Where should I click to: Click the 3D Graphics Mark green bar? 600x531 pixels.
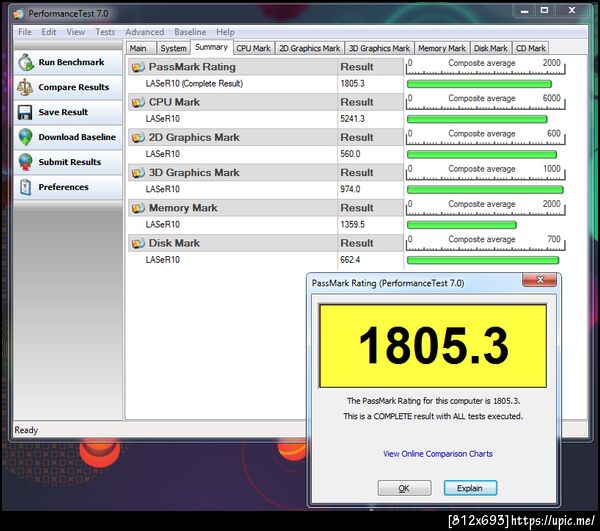485,190
